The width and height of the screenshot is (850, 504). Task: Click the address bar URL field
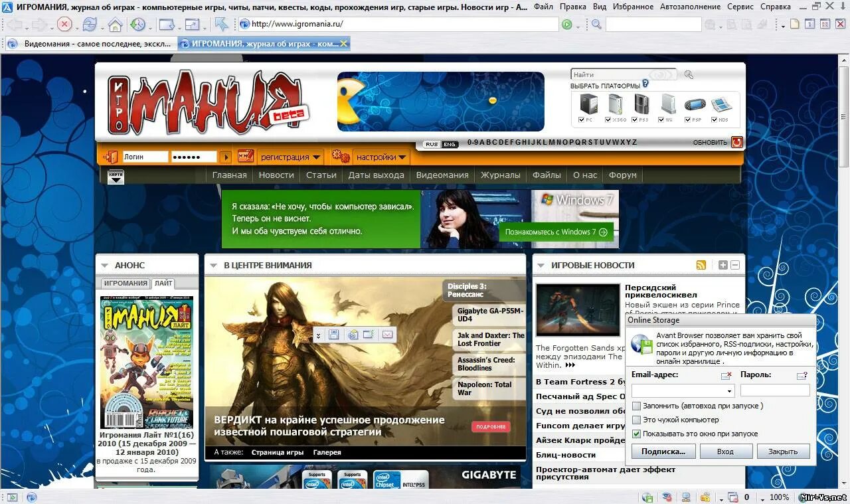[x=398, y=25]
